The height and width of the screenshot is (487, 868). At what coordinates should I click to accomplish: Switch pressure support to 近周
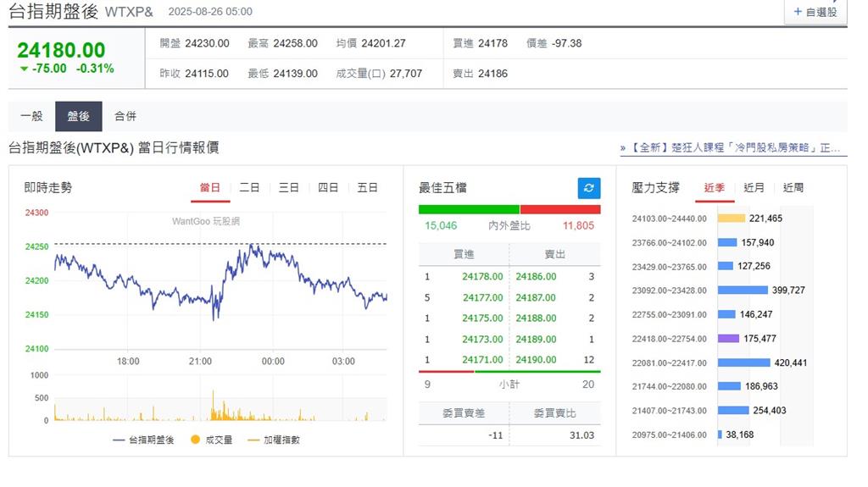793,188
